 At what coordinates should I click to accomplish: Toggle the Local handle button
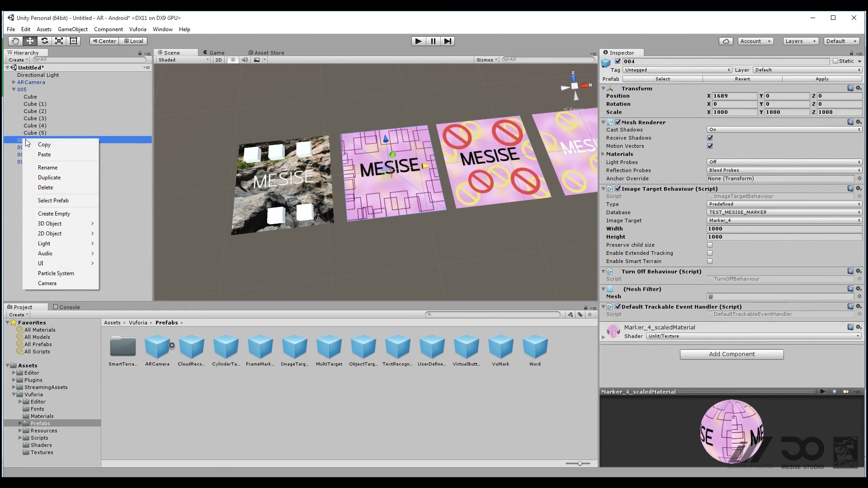tap(133, 41)
